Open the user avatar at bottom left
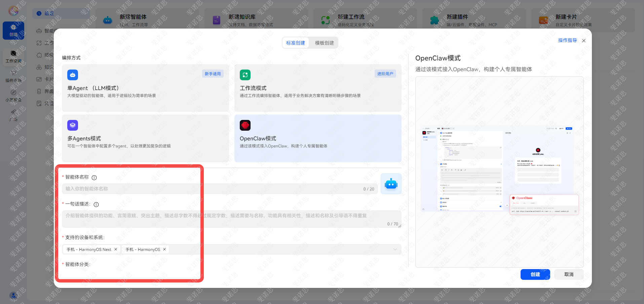Screen dimensions: 644x304 (13, 296)
